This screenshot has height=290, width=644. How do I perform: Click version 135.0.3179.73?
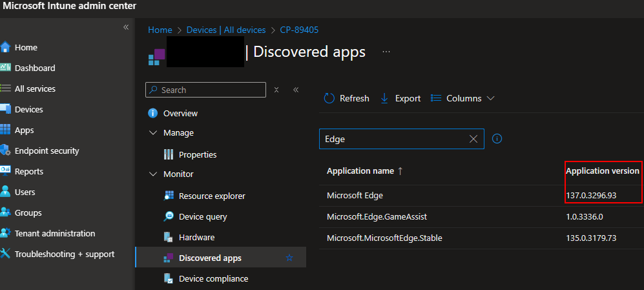pyautogui.click(x=591, y=238)
